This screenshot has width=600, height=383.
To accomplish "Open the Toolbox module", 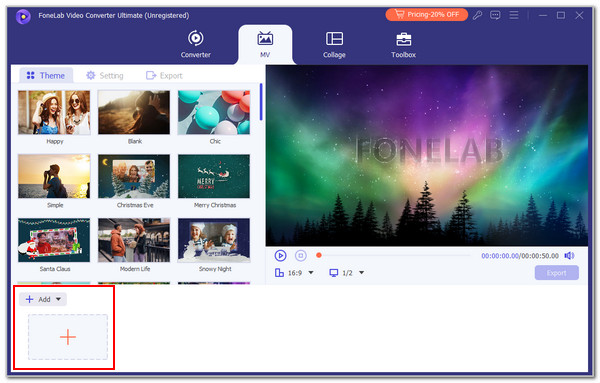I will pyautogui.click(x=403, y=44).
